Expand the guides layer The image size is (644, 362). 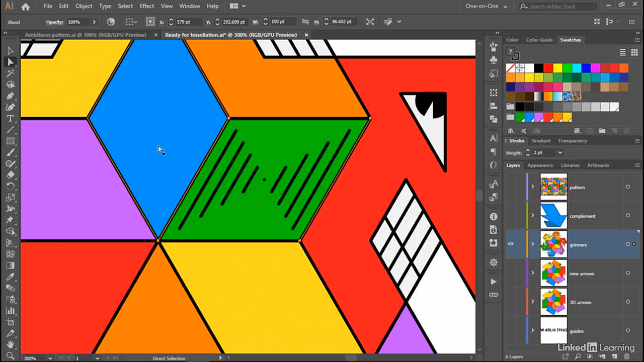(x=533, y=330)
